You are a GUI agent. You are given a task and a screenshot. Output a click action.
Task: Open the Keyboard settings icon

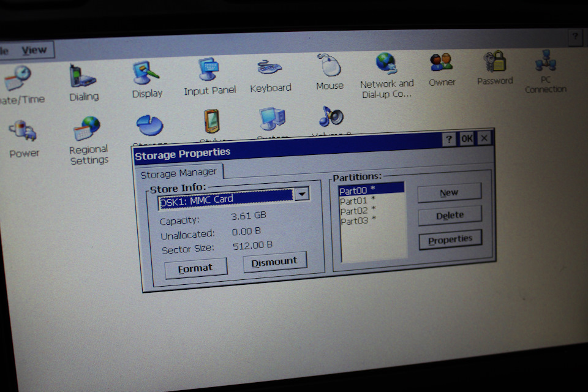[269, 67]
